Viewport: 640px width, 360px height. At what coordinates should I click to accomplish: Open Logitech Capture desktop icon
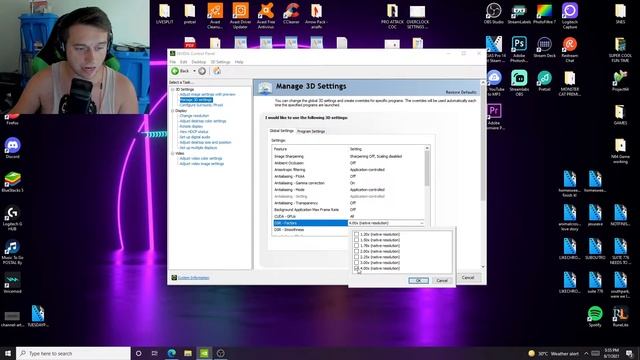tap(570, 16)
